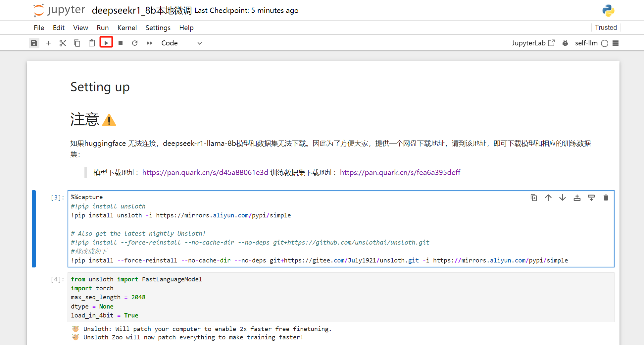
Task: Click the Jupyter logo to go home
Action: (59, 10)
